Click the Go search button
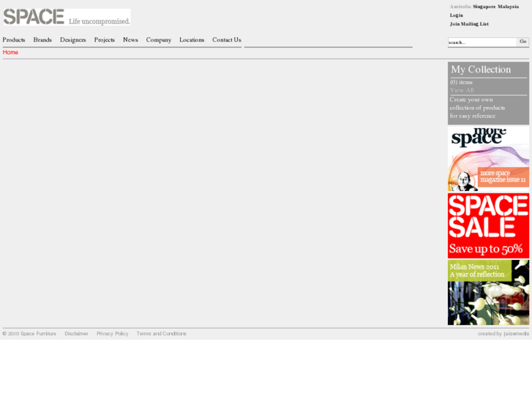 click(x=522, y=42)
